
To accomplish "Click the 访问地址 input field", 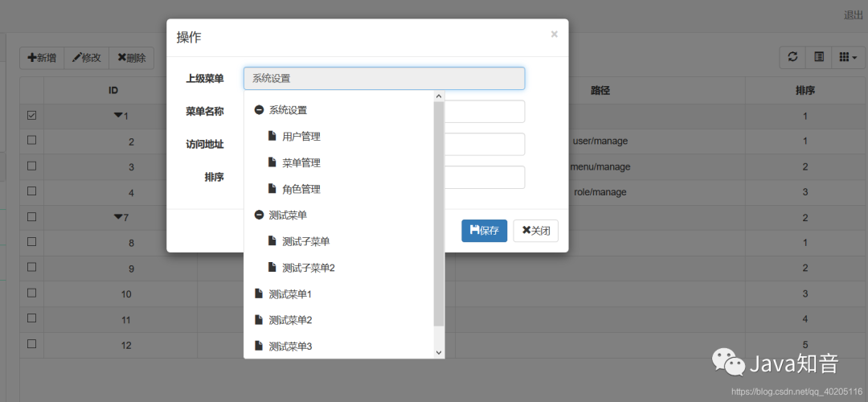I will [x=485, y=145].
